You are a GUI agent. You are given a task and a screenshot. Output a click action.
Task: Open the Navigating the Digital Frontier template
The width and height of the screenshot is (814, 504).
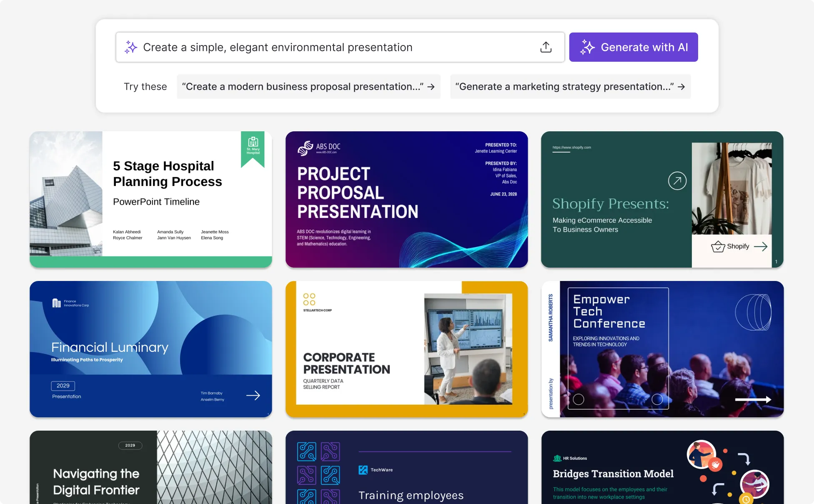coord(151,467)
